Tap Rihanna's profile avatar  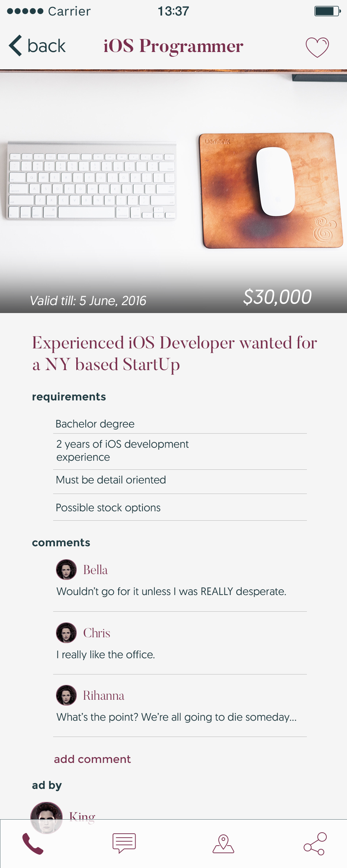(67, 695)
